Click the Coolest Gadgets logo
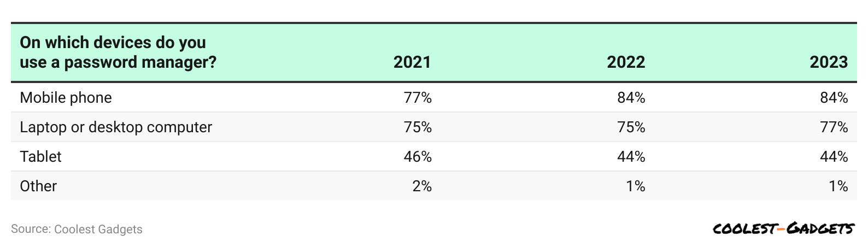The width and height of the screenshot is (868, 247). pos(783,228)
